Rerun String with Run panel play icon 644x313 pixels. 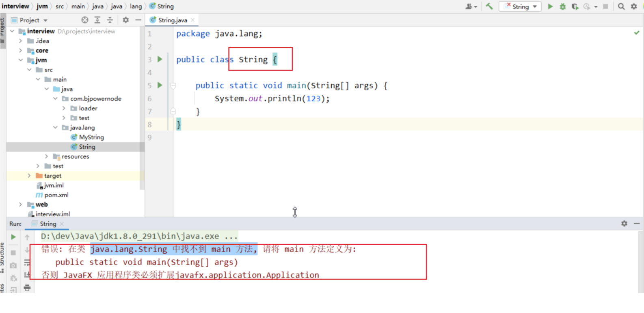13,237
